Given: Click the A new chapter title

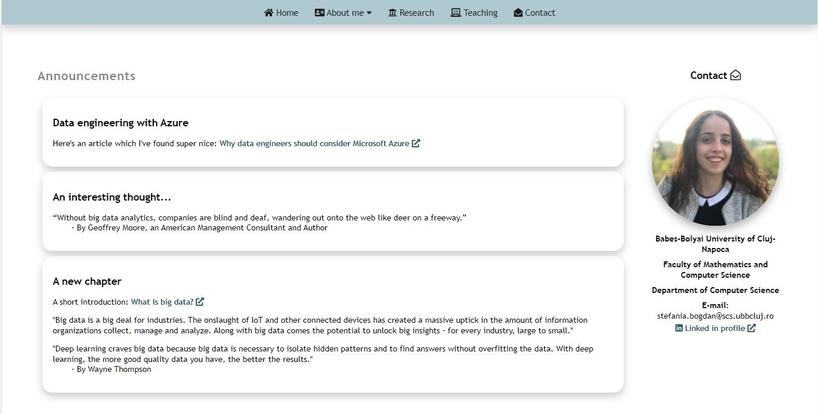Looking at the screenshot, I should click(87, 282).
